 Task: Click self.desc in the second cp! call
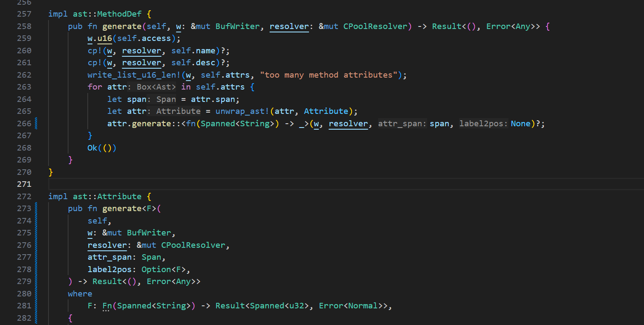[x=193, y=63]
